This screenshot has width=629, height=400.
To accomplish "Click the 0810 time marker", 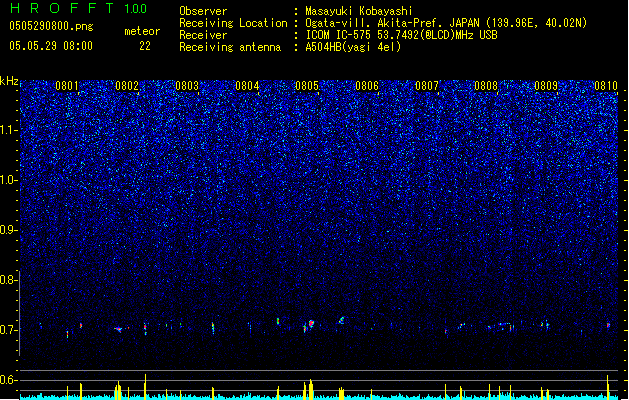I will [x=606, y=86].
